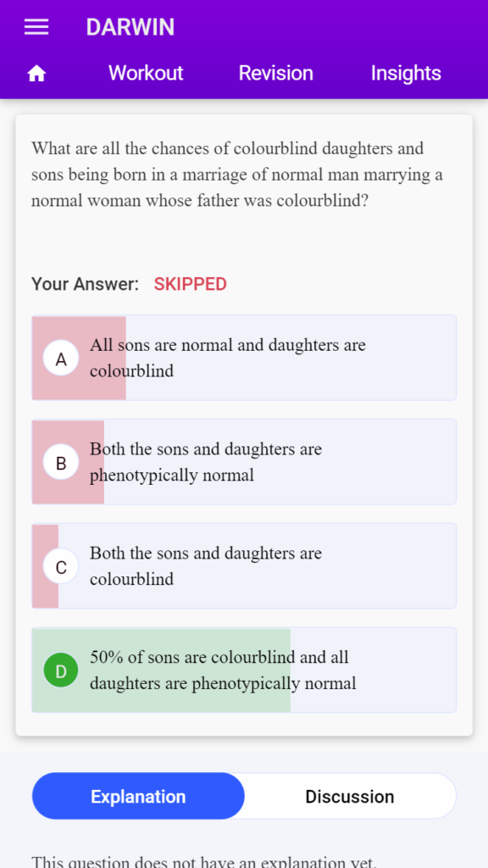Select the green circle labeled D

tap(61, 670)
